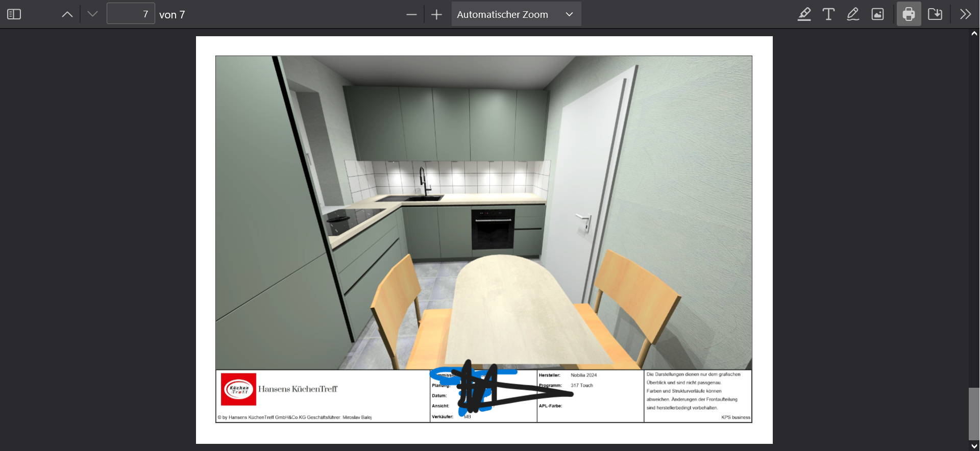The width and height of the screenshot is (980, 451).
Task: Select the highlight annotation tool
Action: pyautogui.click(x=804, y=14)
